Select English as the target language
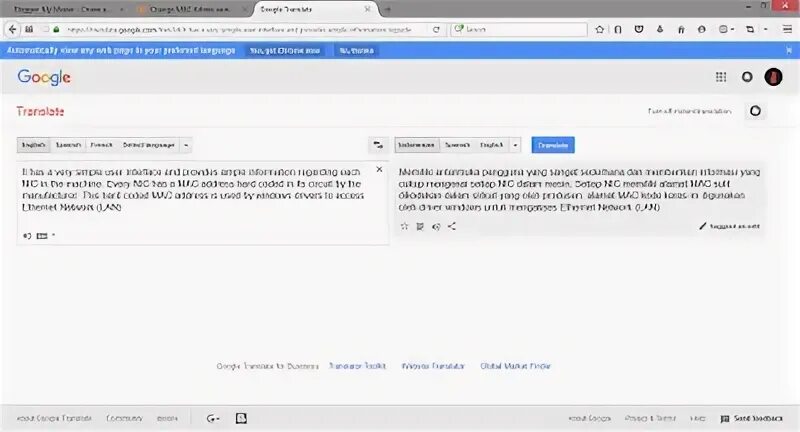800x432 pixels. [x=491, y=145]
